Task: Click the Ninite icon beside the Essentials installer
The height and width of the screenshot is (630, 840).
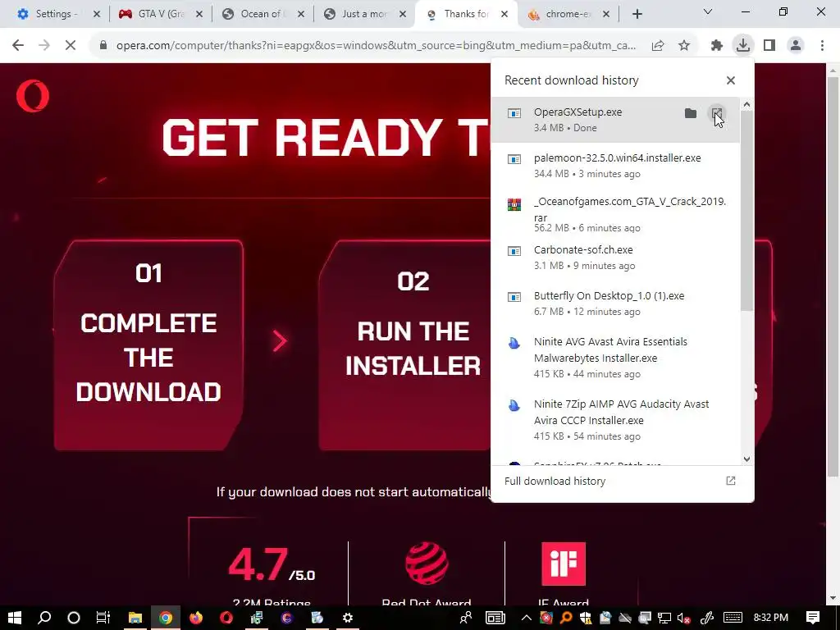Action: tap(514, 343)
